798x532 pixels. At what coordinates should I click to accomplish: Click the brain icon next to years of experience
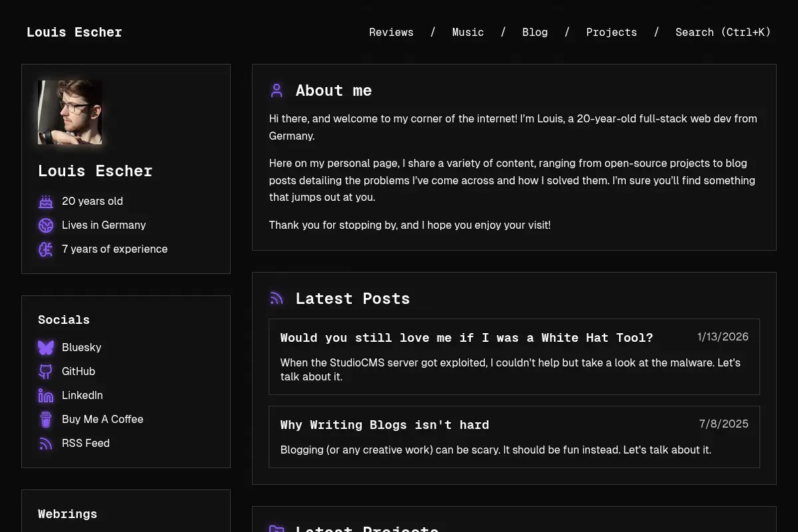pos(46,249)
